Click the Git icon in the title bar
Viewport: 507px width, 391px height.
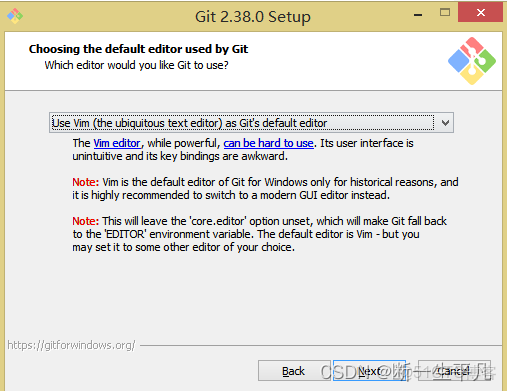coord(15,15)
